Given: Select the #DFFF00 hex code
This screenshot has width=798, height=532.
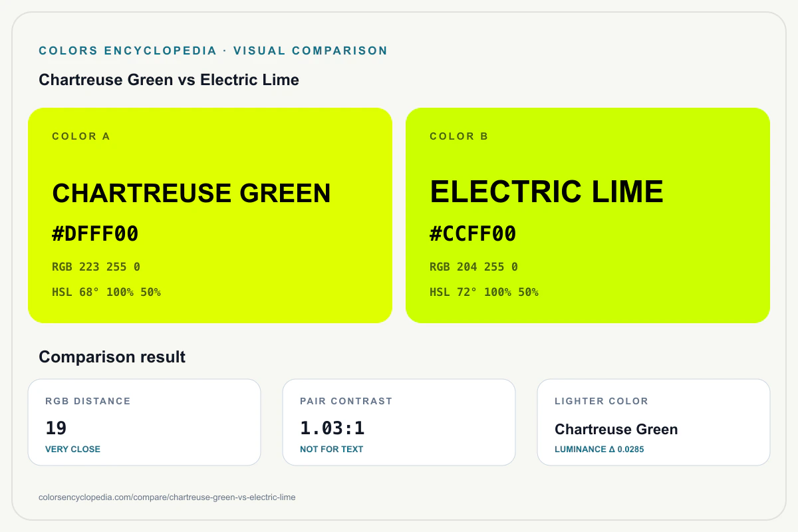Looking at the screenshot, I should [x=95, y=234].
